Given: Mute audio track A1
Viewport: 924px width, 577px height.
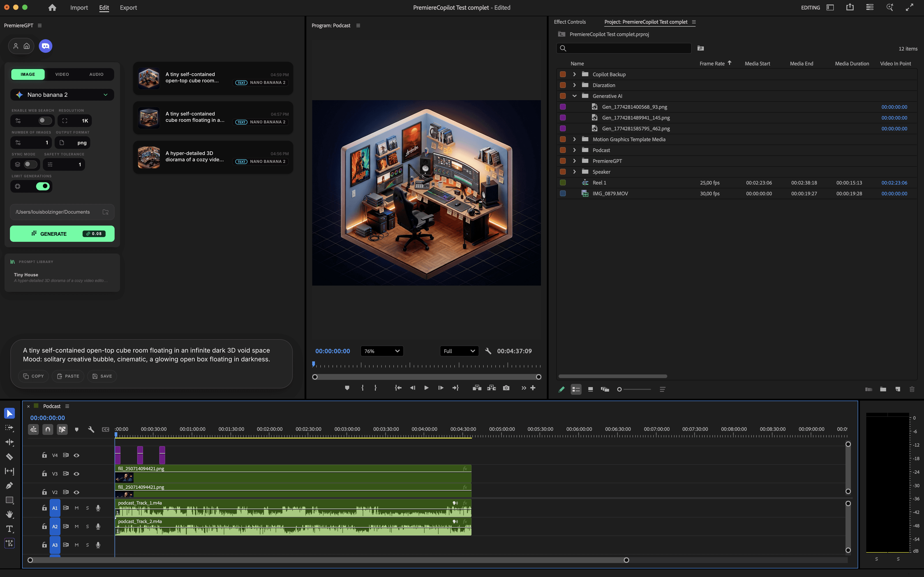Looking at the screenshot, I should [x=76, y=508].
